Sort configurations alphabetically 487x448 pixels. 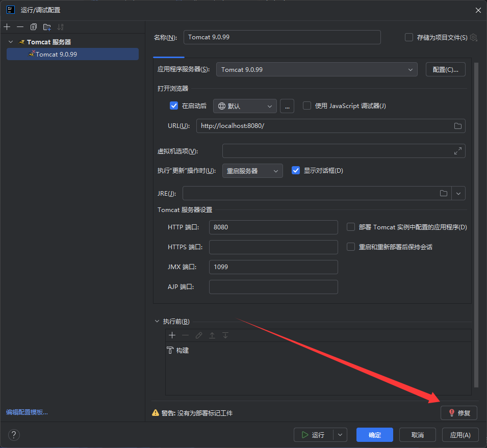point(60,27)
